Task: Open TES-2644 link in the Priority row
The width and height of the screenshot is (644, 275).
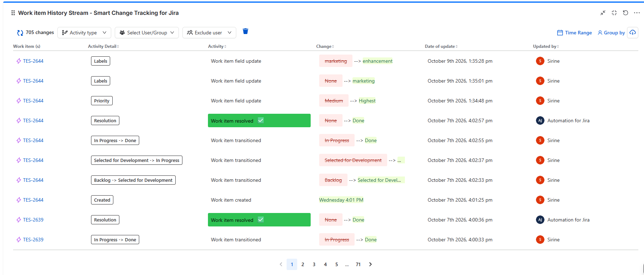Action: 33,101
